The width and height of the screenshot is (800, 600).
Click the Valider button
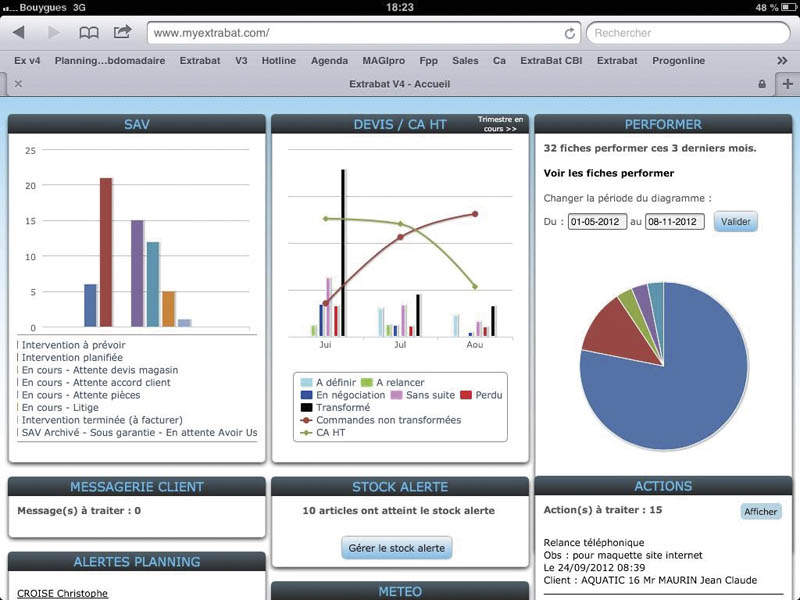[735, 222]
